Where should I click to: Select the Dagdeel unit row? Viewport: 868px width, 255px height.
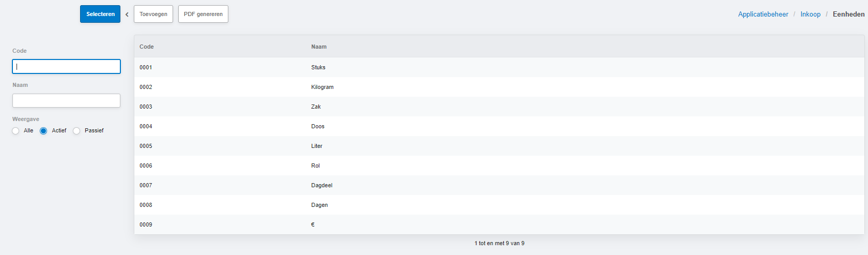[x=499, y=185]
